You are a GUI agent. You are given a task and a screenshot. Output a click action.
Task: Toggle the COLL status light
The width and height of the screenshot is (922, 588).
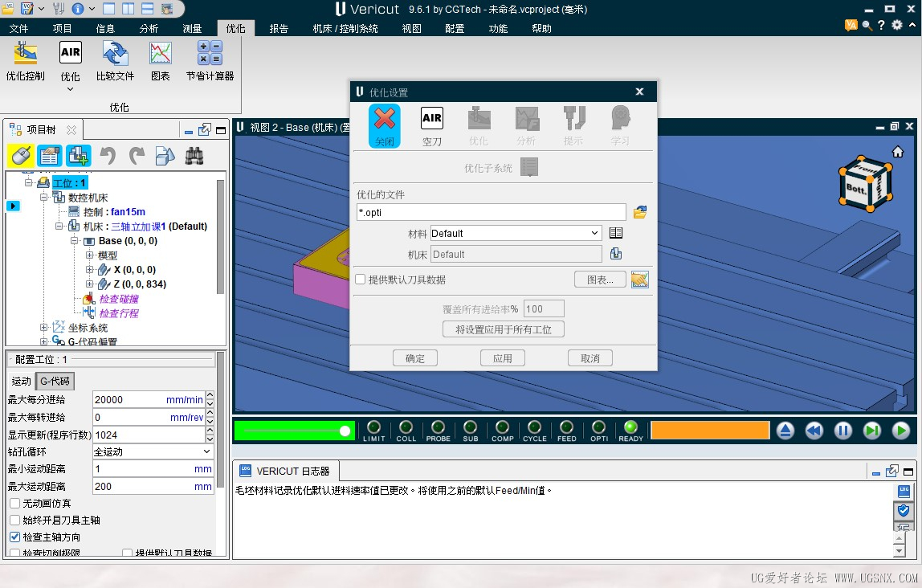406,427
